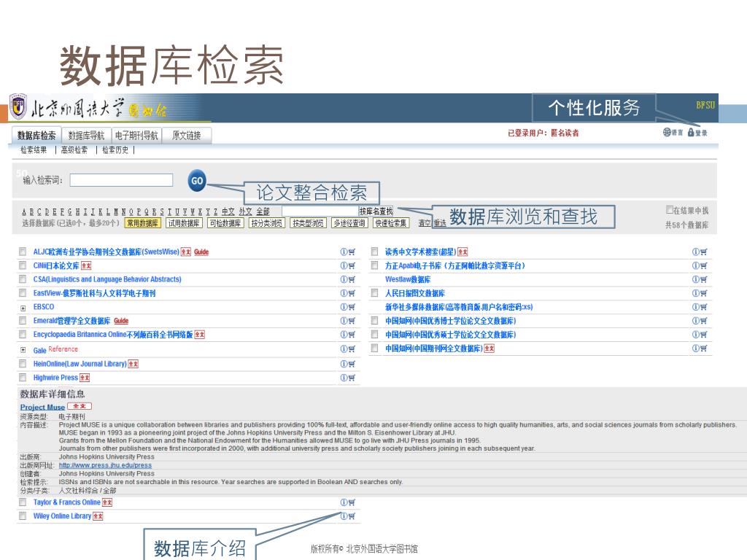Click cart icon on EastView row
The width and height of the screenshot is (747, 560).
[x=352, y=293]
